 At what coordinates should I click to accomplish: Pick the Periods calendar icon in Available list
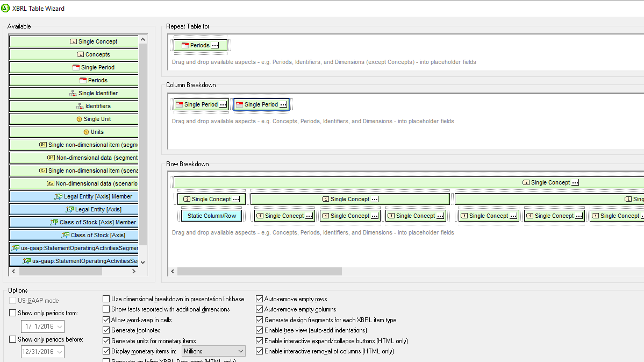[83, 80]
